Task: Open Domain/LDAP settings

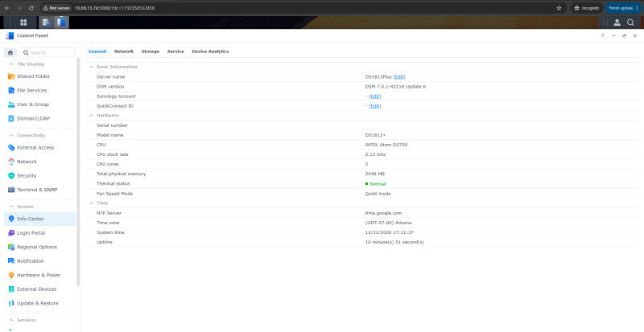Action: point(33,118)
